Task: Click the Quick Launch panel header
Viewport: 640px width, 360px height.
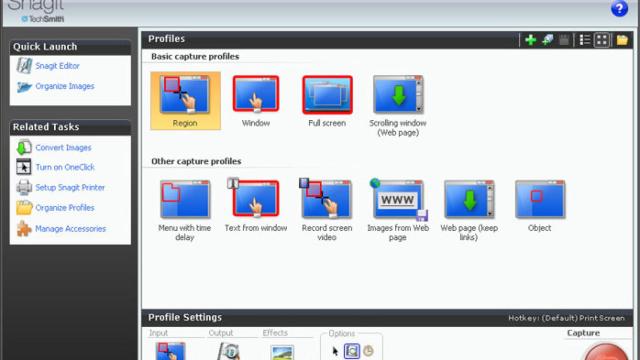Action: pos(70,47)
